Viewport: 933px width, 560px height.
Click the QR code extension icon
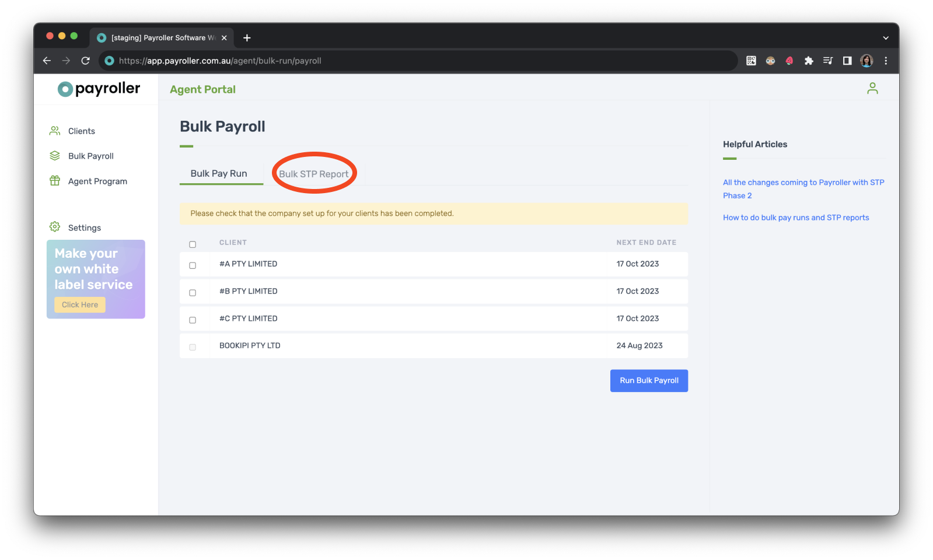pyautogui.click(x=751, y=61)
